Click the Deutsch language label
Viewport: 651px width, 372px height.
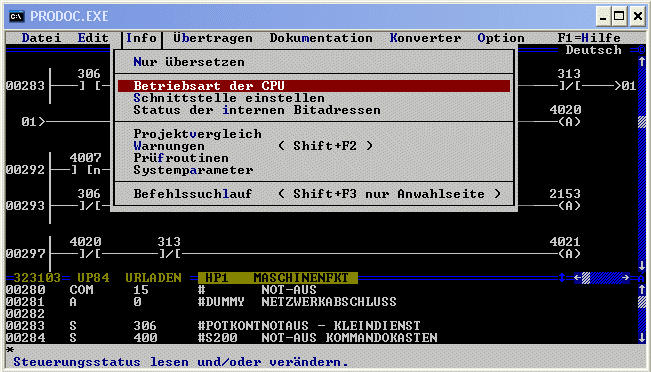(593, 50)
